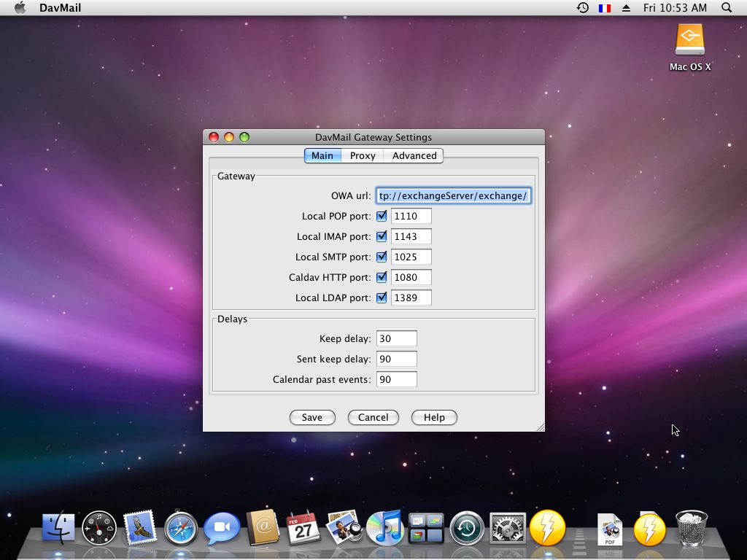The width and height of the screenshot is (747, 560).
Task: Click the French flag input menu
Action: tap(604, 8)
